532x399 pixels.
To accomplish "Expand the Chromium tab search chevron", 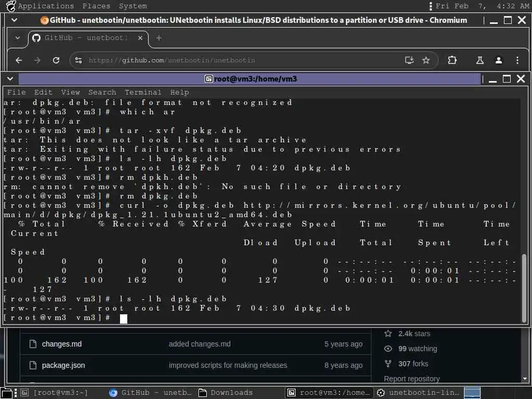I will (17, 37).
